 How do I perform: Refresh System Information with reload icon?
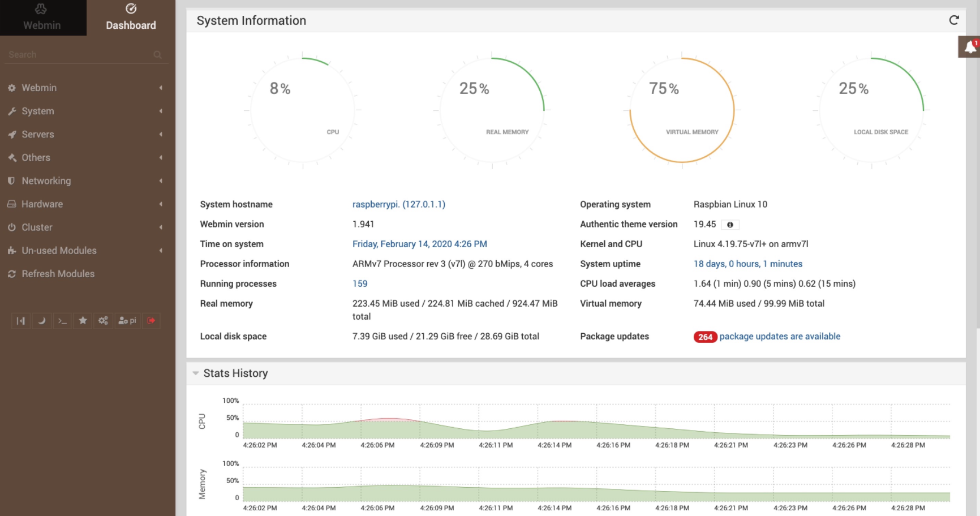[x=954, y=20]
